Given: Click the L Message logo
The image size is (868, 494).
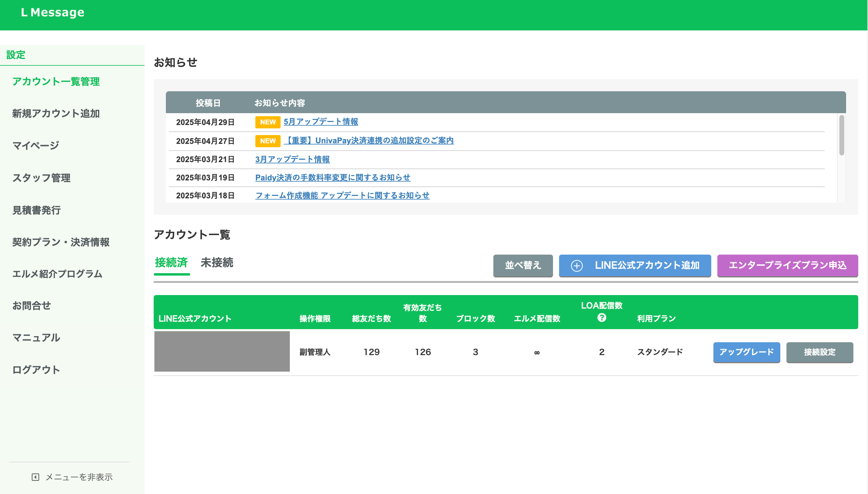Looking at the screenshot, I should click(53, 12).
